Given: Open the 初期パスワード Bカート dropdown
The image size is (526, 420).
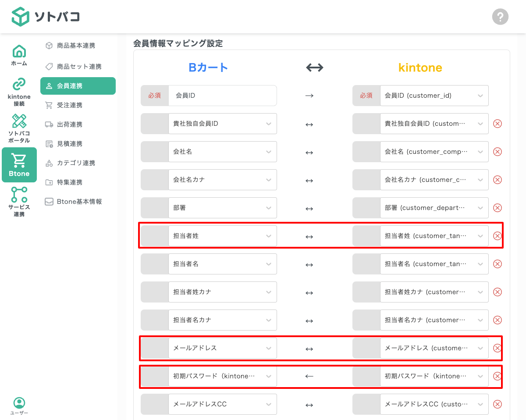Looking at the screenshot, I should (223, 376).
